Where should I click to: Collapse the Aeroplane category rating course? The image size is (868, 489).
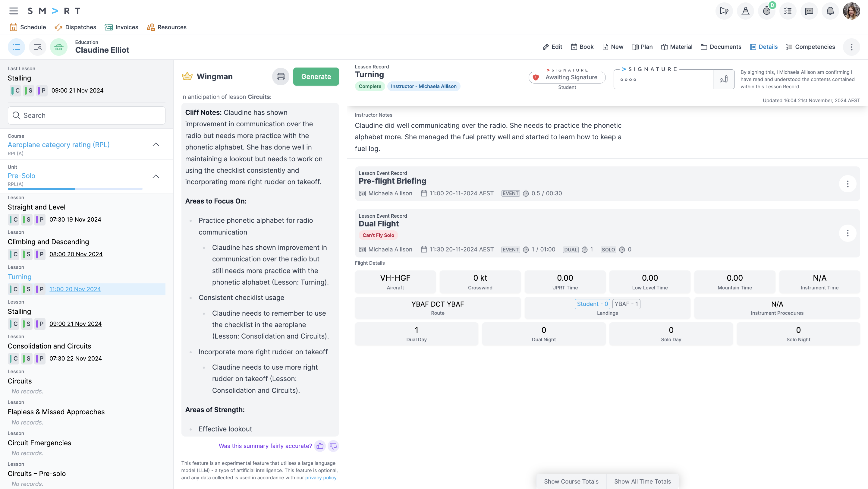(156, 145)
